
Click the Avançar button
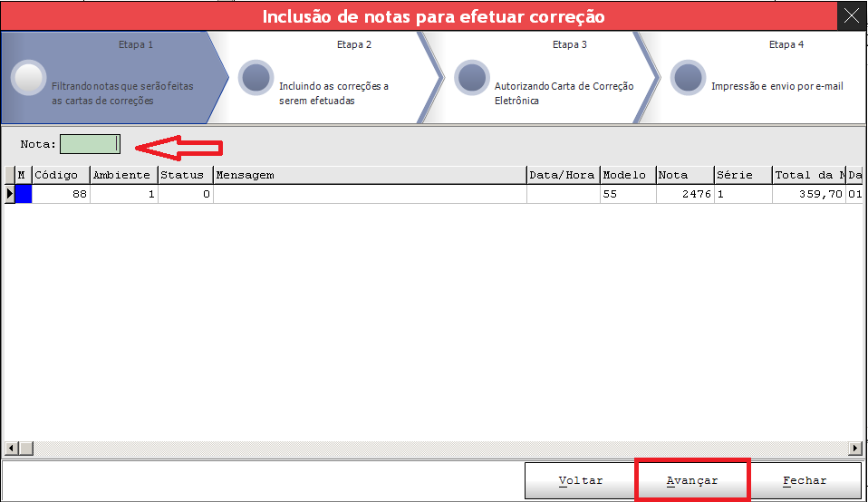pos(692,480)
